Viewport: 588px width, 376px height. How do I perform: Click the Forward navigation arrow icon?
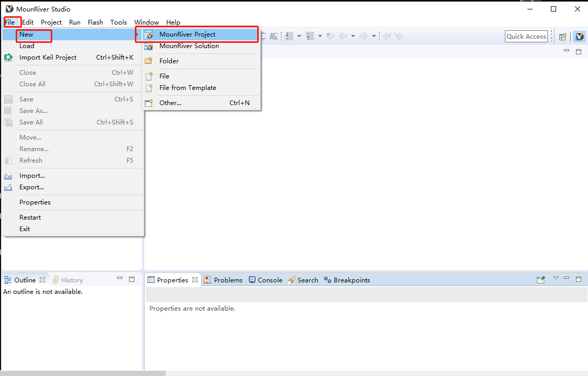[363, 36]
